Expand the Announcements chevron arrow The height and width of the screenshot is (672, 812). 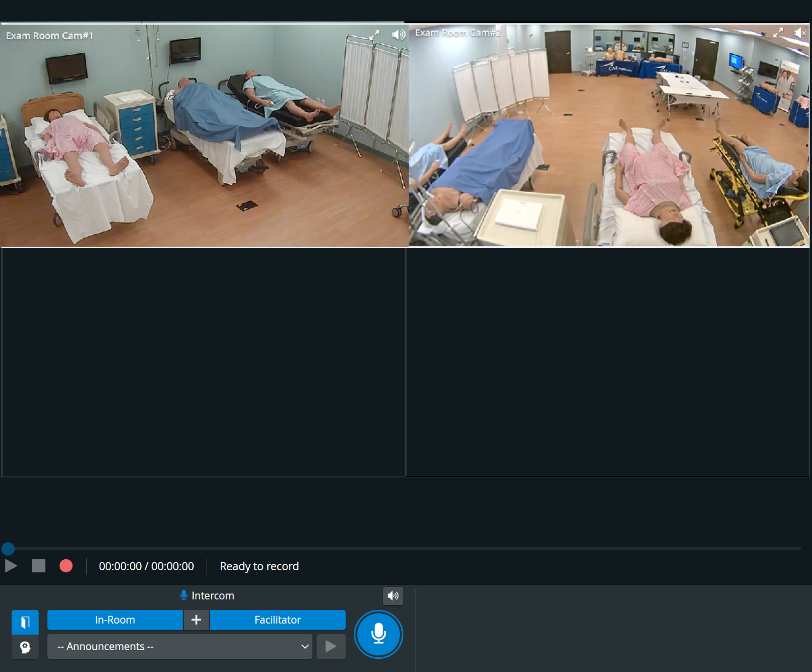coord(305,646)
